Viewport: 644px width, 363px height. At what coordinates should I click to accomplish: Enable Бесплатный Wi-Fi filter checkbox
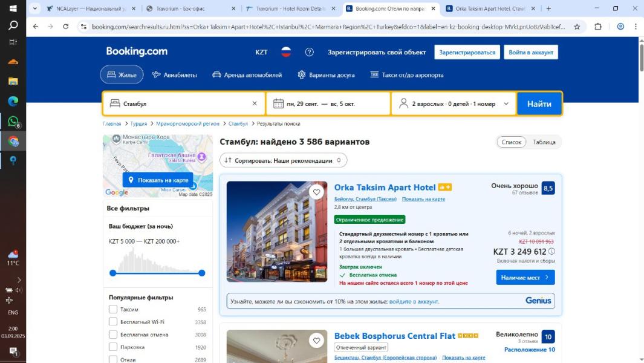click(x=113, y=322)
